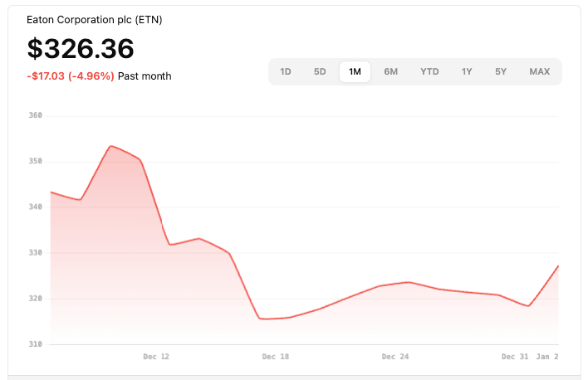588x380 pixels.
Task: Click the 310 price axis label
Action: pyautogui.click(x=35, y=344)
